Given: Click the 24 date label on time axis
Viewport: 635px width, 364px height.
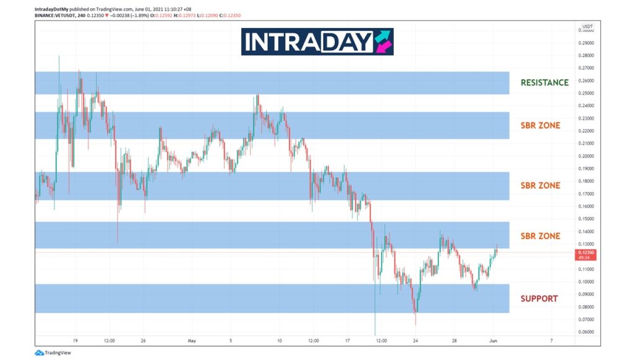Looking at the screenshot, I should pyautogui.click(x=415, y=340).
